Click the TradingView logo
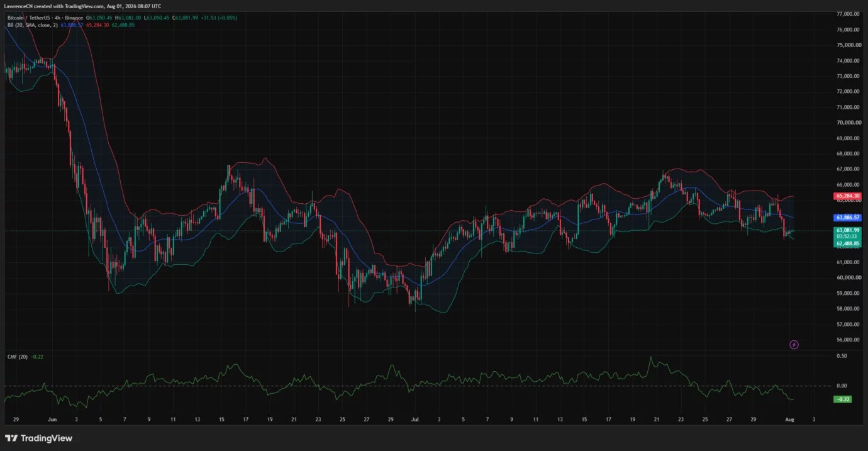Viewport: 868px width, 451px height. [39, 438]
